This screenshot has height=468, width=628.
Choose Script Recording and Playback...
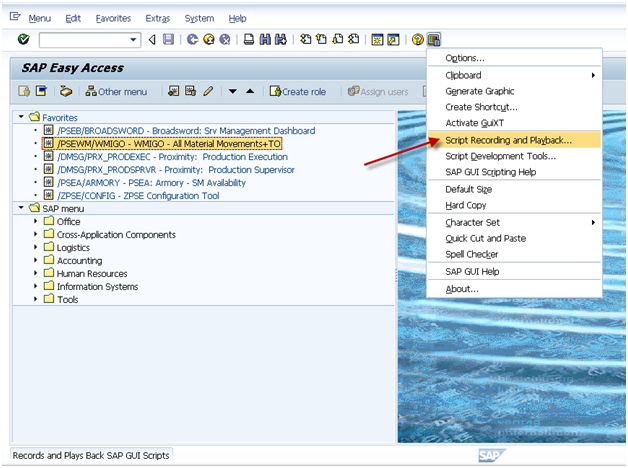click(x=515, y=140)
